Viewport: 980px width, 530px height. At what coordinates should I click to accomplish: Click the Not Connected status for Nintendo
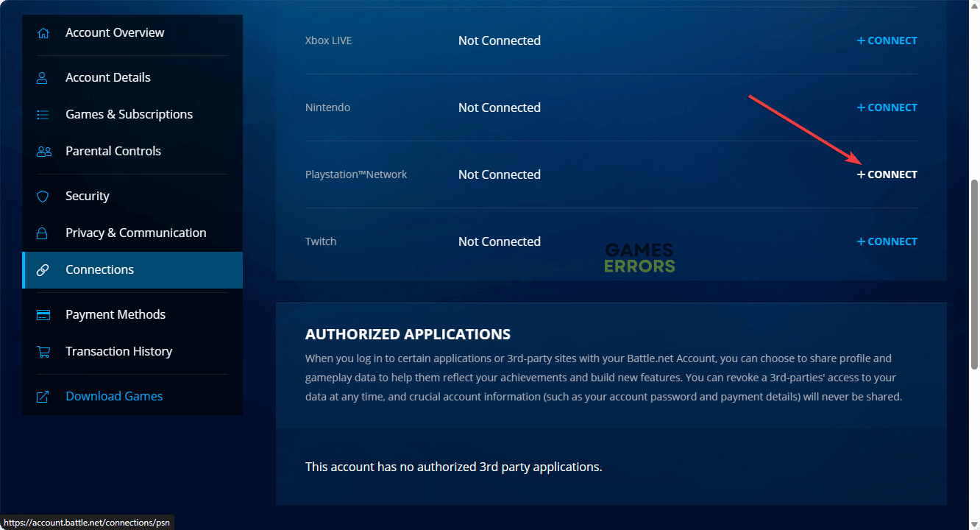[x=500, y=107]
